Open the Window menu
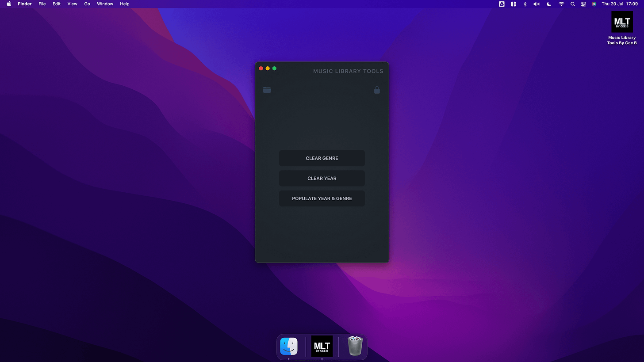Screen dimensions: 644x362 [105, 4]
